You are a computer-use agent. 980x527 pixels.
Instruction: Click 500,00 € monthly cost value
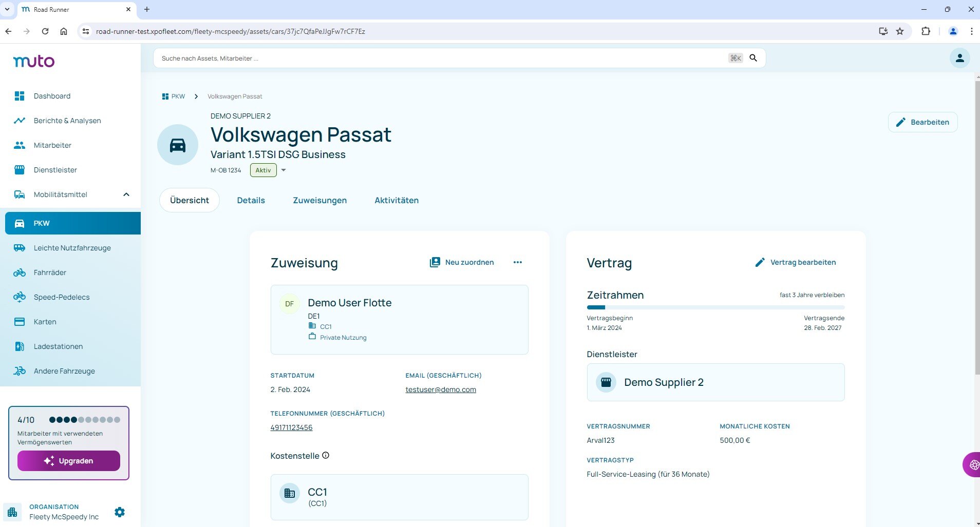[x=735, y=440]
